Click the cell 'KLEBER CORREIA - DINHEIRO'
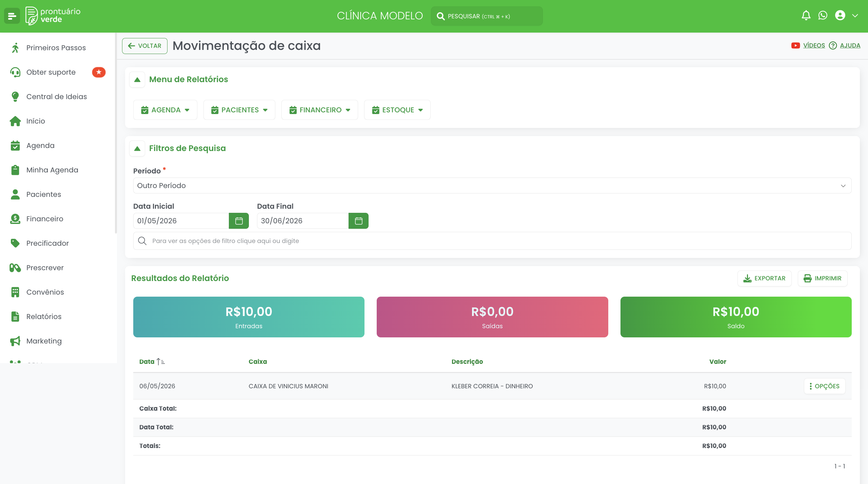 (492, 386)
